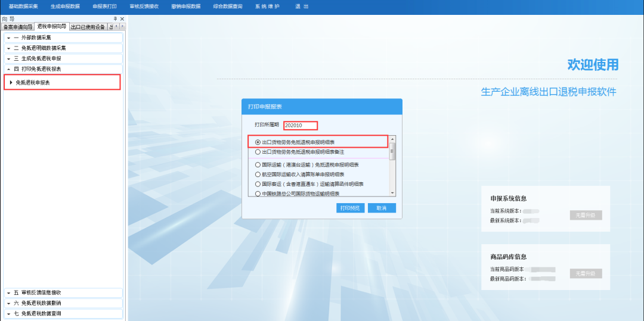Click the 商品码库信息 heading
Image resolution: width=644 pixels, height=321 pixels.
click(x=509, y=257)
